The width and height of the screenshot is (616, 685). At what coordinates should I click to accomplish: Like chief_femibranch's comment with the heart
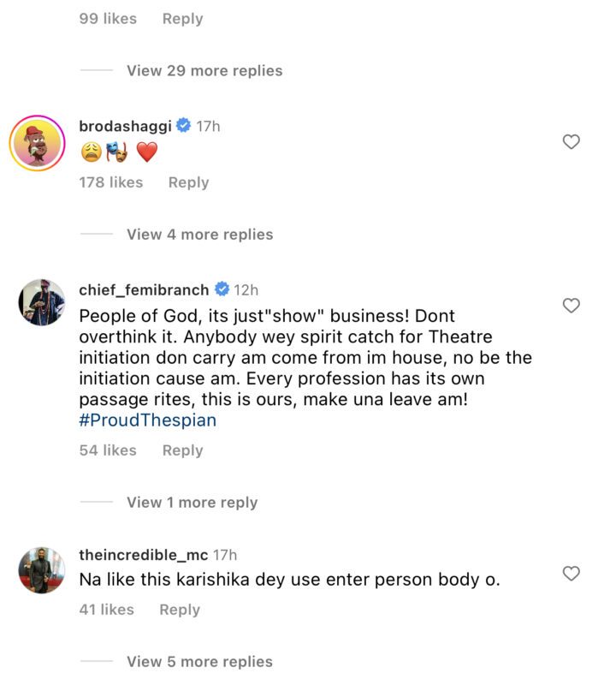(571, 306)
